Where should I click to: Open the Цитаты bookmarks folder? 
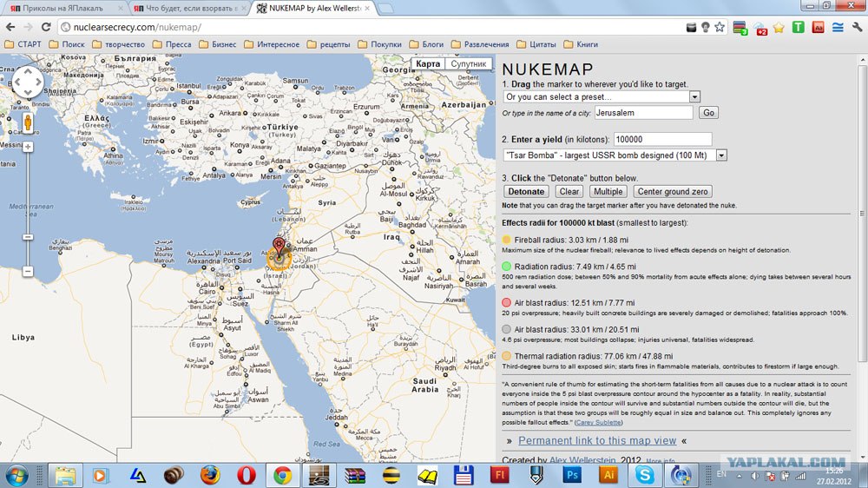click(x=536, y=44)
